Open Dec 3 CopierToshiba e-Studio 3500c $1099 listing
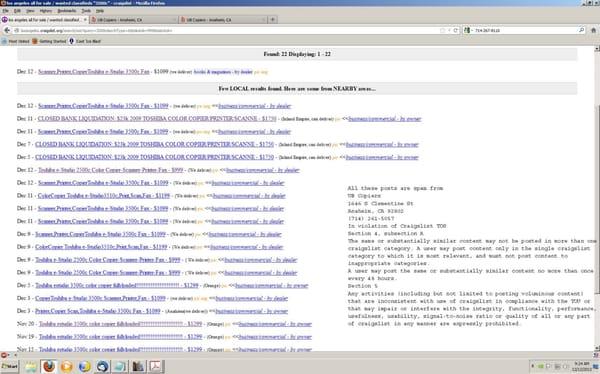Viewport: 600px width, 374px height. coord(100,298)
